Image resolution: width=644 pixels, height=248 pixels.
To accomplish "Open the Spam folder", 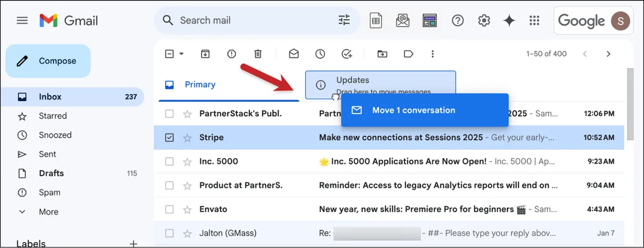I will (x=72, y=192).
